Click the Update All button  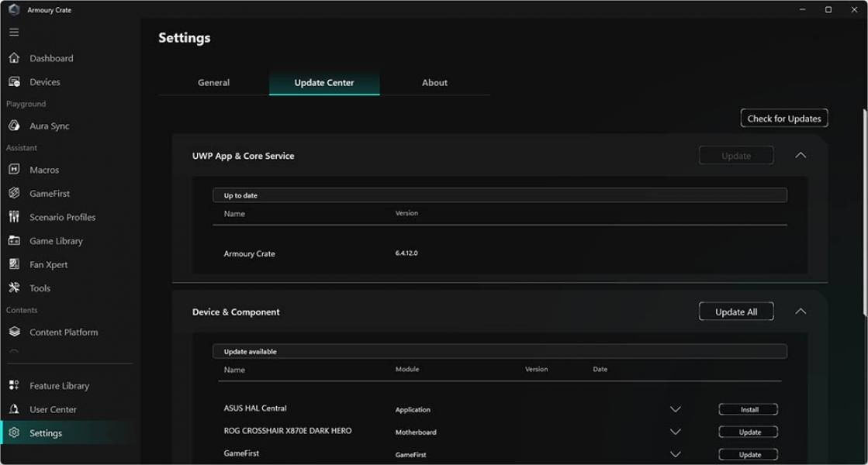click(735, 312)
